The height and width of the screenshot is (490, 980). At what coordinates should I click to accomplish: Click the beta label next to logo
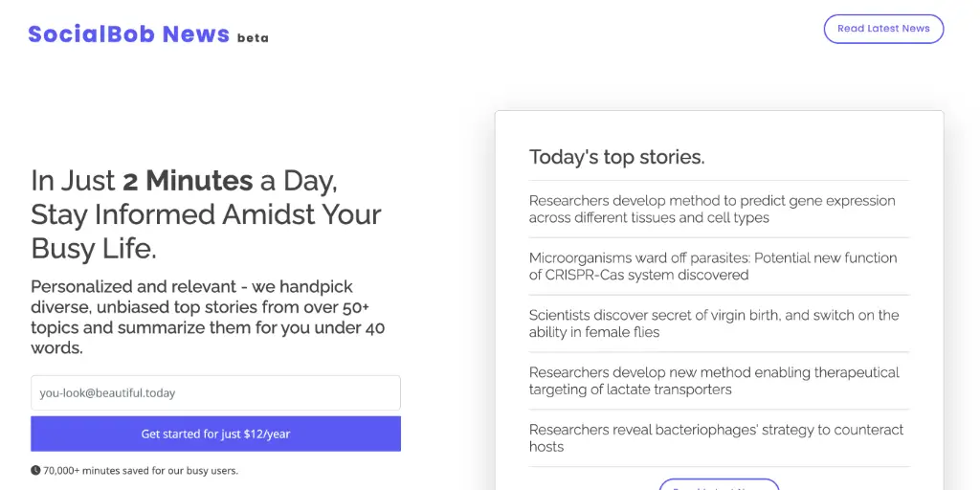(253, 38)
